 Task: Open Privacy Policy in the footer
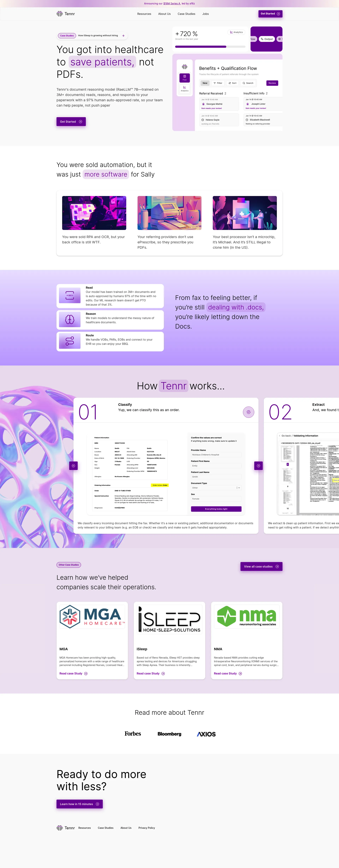(147, 828)
